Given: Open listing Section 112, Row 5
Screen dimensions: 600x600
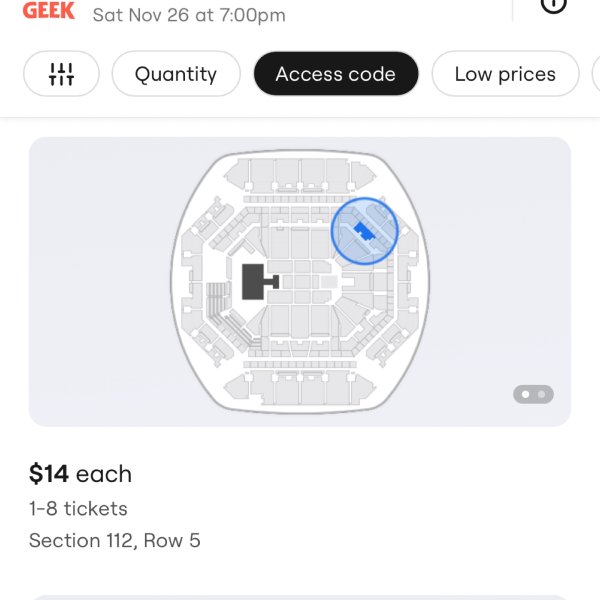Looking at the screenshot, I should [x=115, y=540].
